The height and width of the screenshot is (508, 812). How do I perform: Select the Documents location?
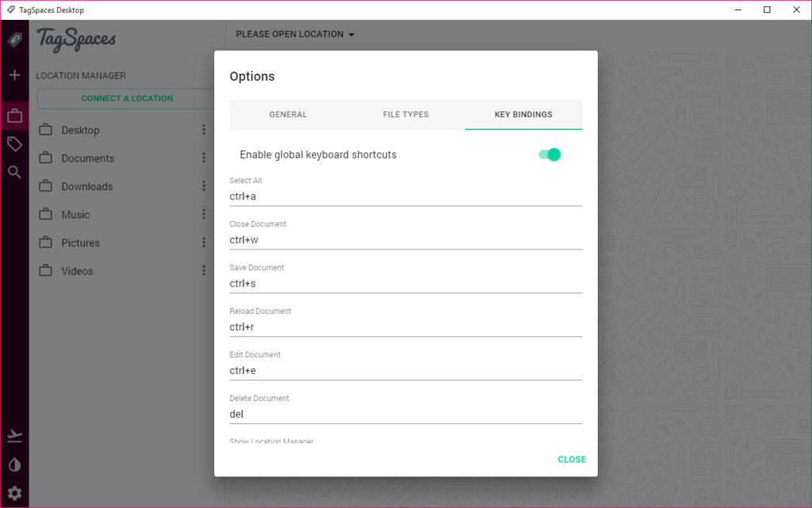[x=87, y=159]
